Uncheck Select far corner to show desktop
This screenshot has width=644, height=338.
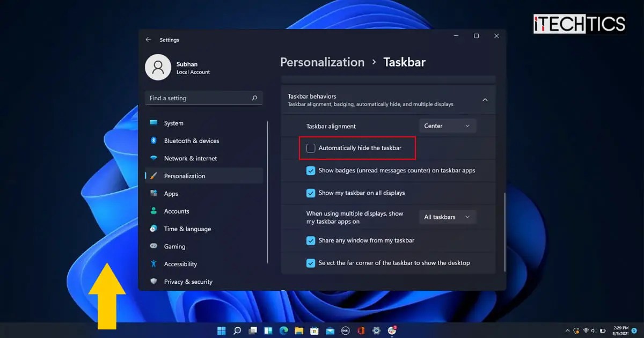[311, 263]
